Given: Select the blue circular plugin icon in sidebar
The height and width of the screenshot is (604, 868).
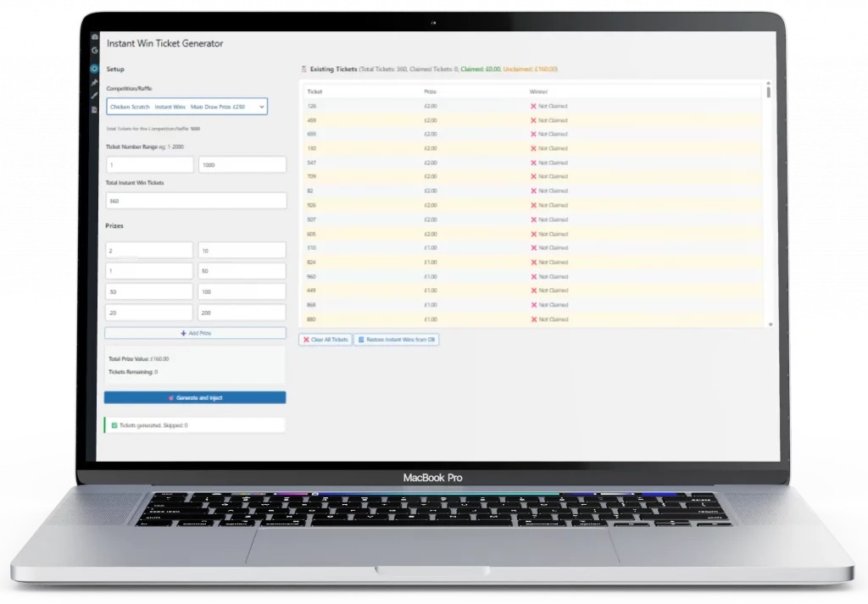Looking at the screenshot, I should click(x=95, y=68).
